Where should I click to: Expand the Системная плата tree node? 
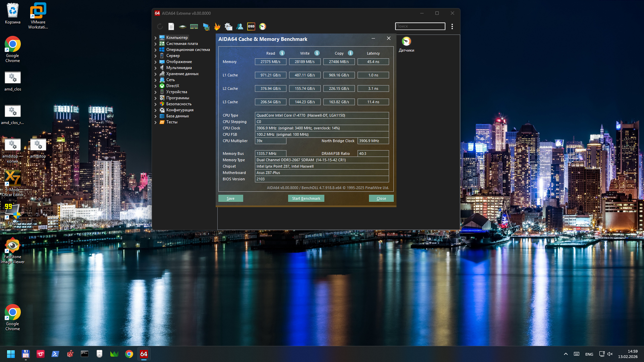(156, 44)
